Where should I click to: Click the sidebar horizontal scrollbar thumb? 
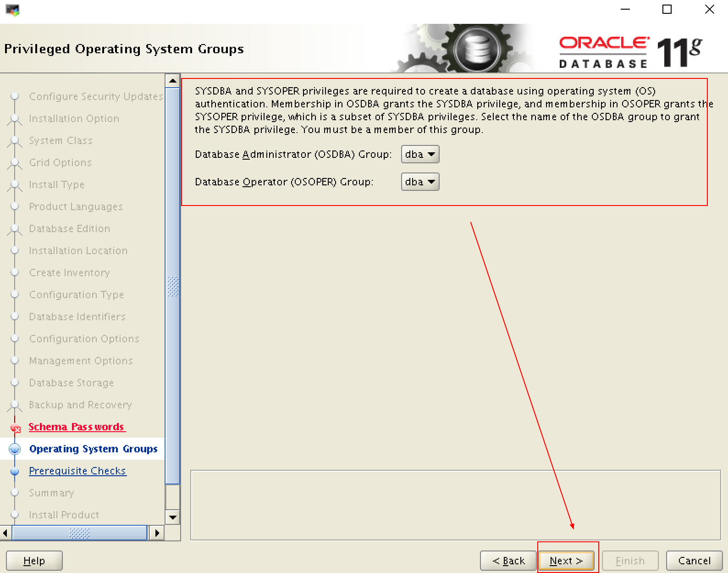[x=79, y=533]
